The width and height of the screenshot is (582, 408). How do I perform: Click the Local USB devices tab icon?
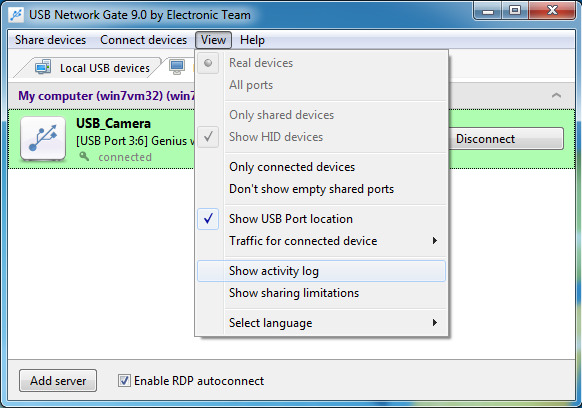pos(43,67)
